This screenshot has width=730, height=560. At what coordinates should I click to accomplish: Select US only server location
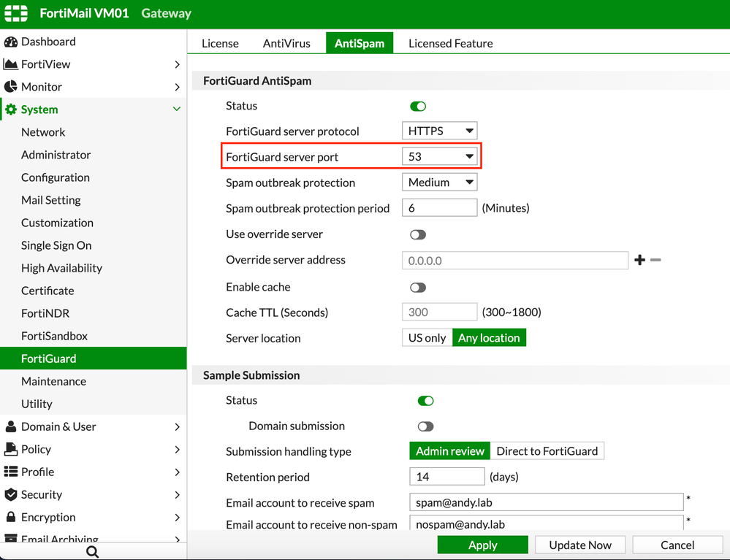(x=427, y=337)
